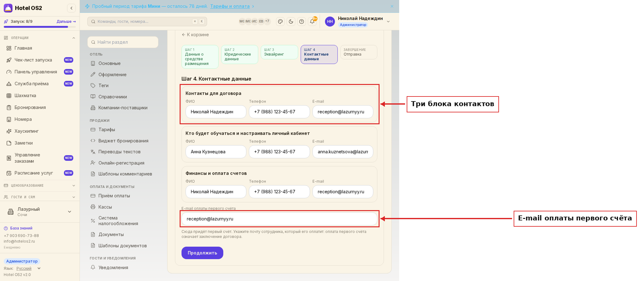644x281 pixels.
Task: Open Николай Надеждин user menu
Action: pyautogui.click(x=357, y=22)
